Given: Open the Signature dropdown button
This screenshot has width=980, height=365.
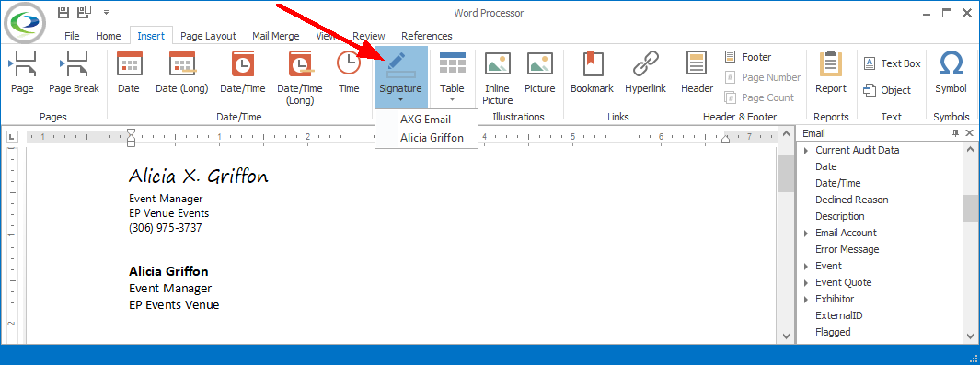Looking at the screenshot, I should (x=400, y=77).
